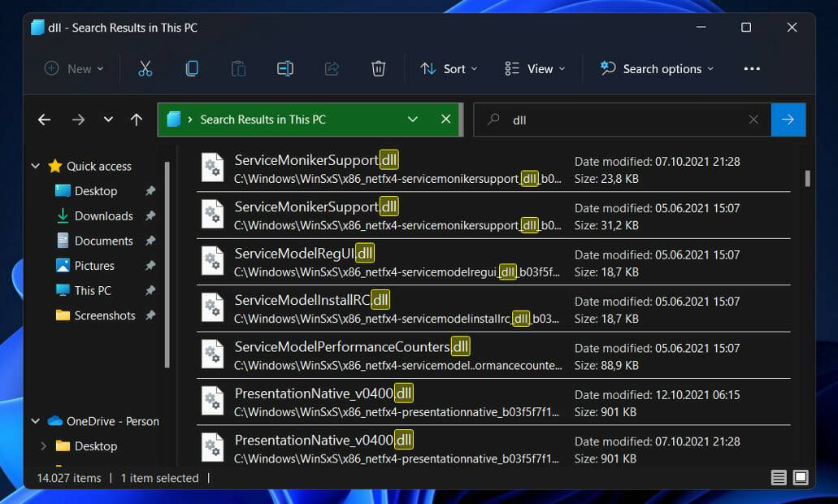Click Search Results in This PC breadcrumb
Image resolution: width=838 pixels, height=504 pixels.
[x=263, y=119]
